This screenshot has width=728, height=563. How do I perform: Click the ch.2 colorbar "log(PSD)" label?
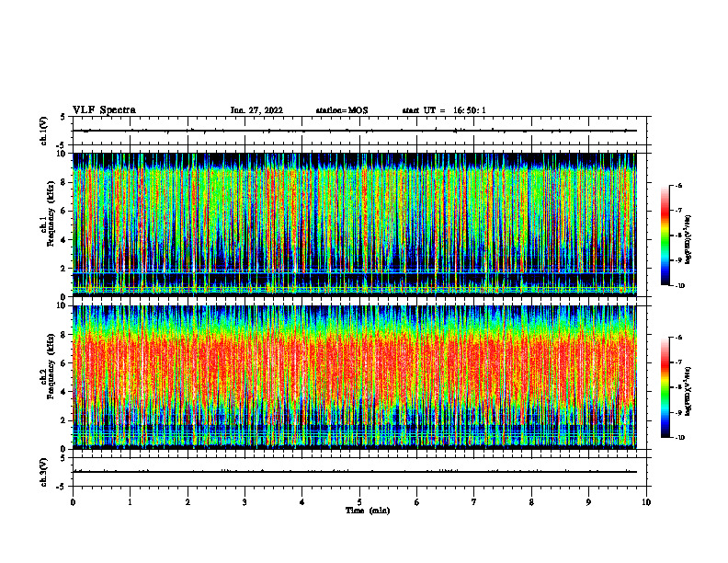click(688, 391)
